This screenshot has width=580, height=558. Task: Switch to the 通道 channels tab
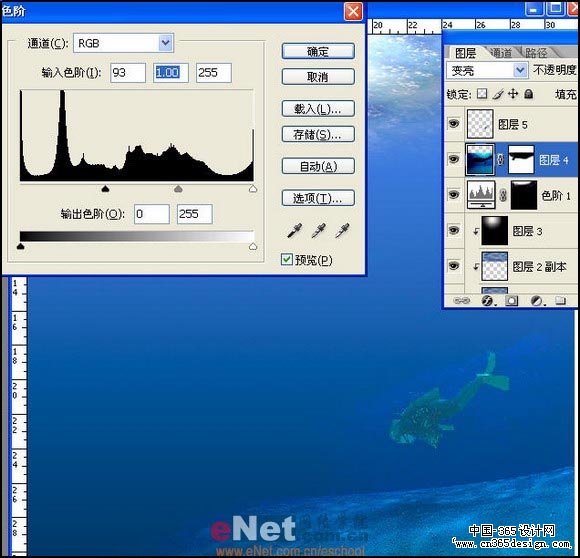click(500, 53)
